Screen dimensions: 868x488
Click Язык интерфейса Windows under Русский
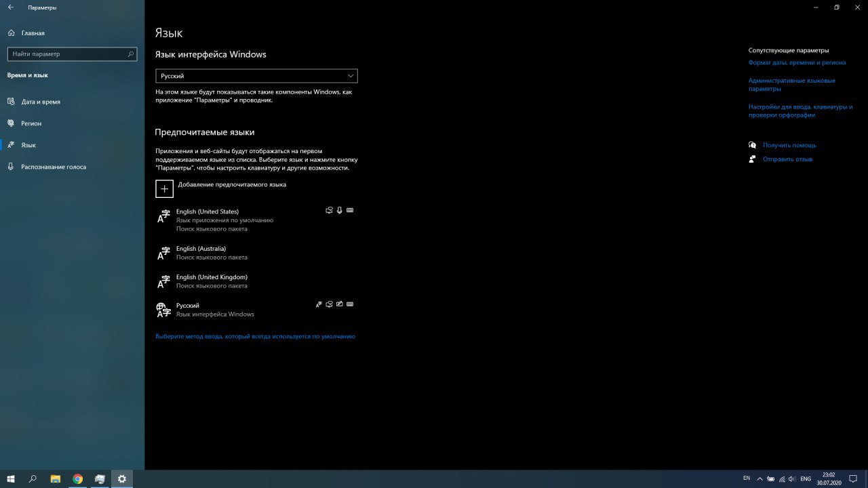[x=215, y=314]
